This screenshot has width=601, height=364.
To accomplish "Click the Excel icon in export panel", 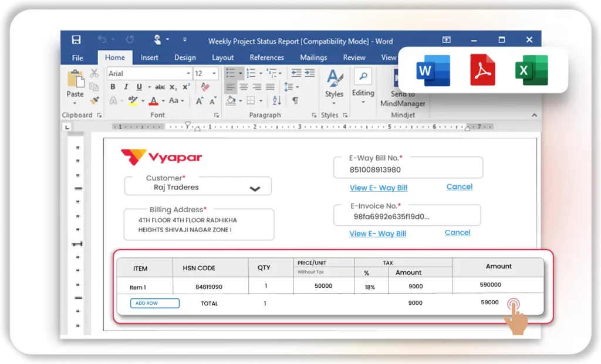I will 531,71.
